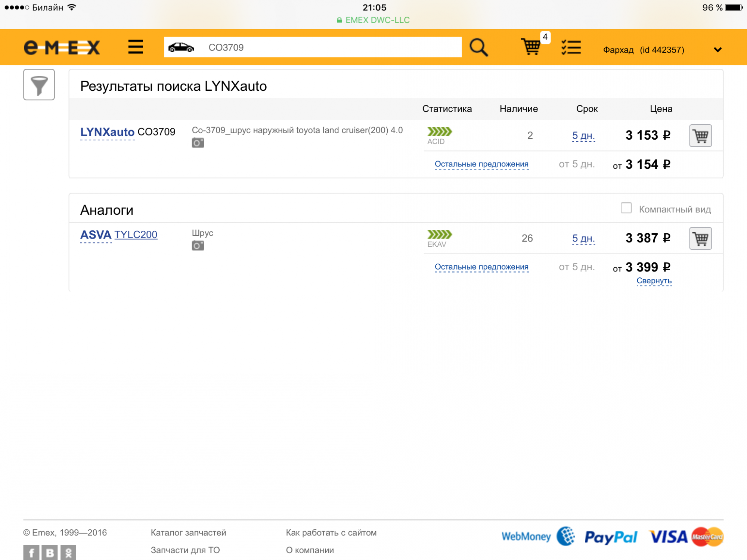Expand Остальные предложения for LYNXauto
This screenshot has width=747, height=560.
click(x=481, y=164)
